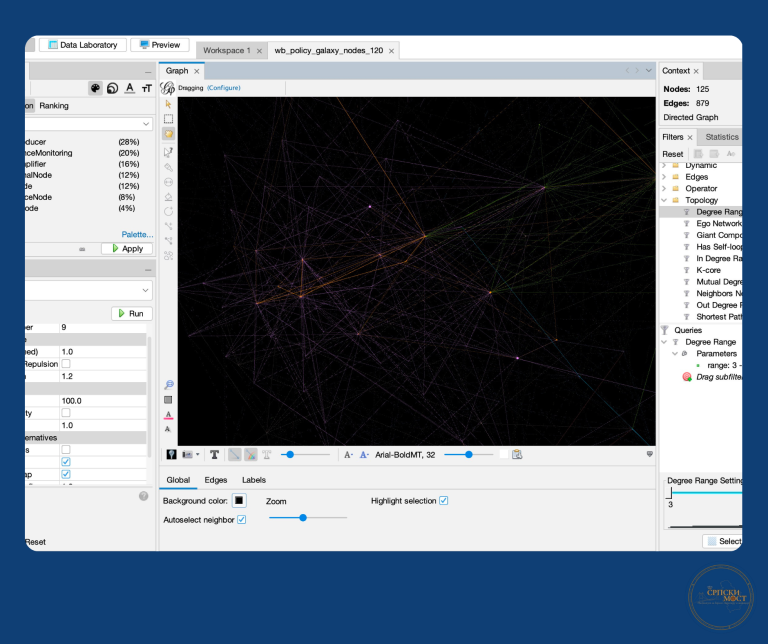This screenshot has height=644, width=768.
Task: Select the color palette appearance icon
Action: point(95,88)
